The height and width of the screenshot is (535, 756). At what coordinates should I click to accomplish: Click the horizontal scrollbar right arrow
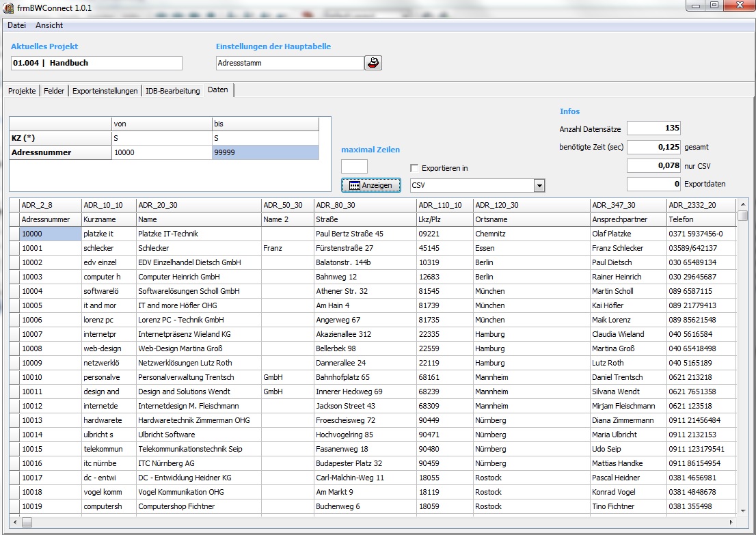click(733, 522)
